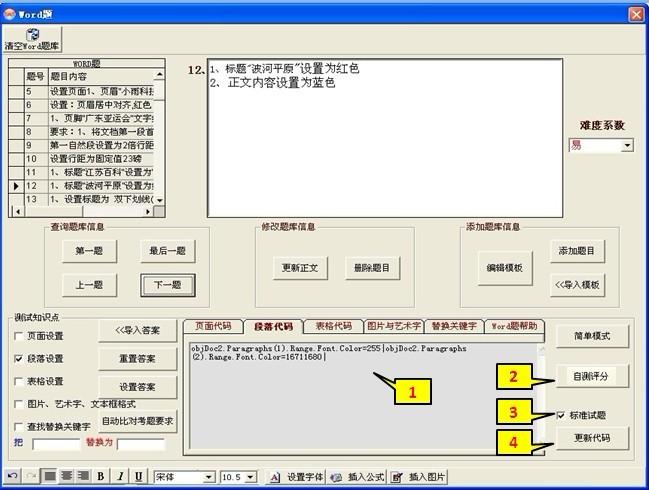Image resolution: width=649 pixels, height=490 pixels.
Task: Open the font size 10.5 dropdown
Action: point(250,477)
